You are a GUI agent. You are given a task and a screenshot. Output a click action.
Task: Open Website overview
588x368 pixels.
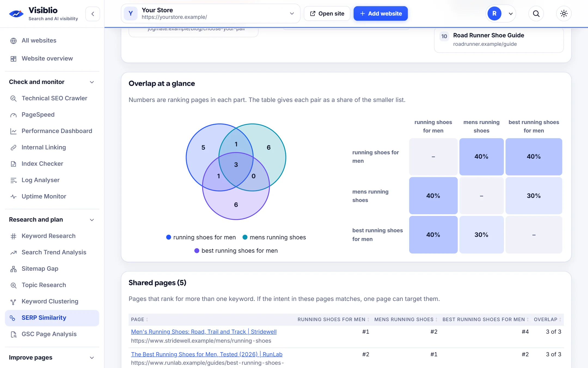52,59
